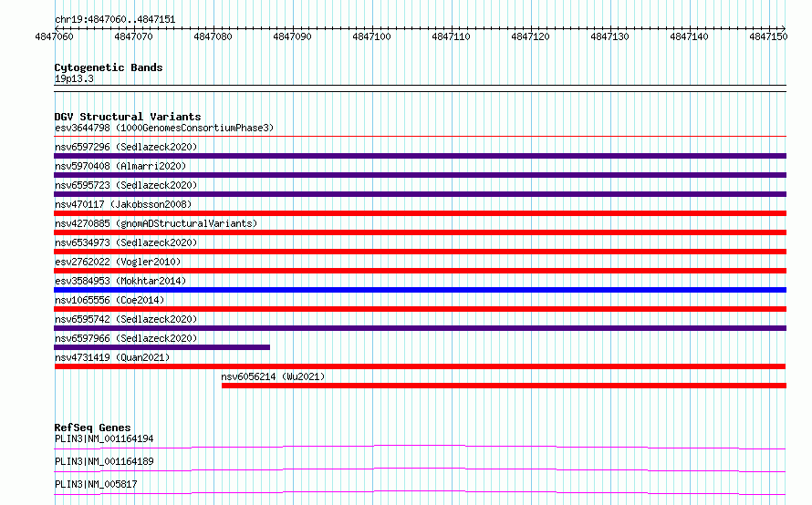Select the RefSeq Genes track heading
Image resolution: width=812 pixels, height=505 pixels.
coord(92,428)
